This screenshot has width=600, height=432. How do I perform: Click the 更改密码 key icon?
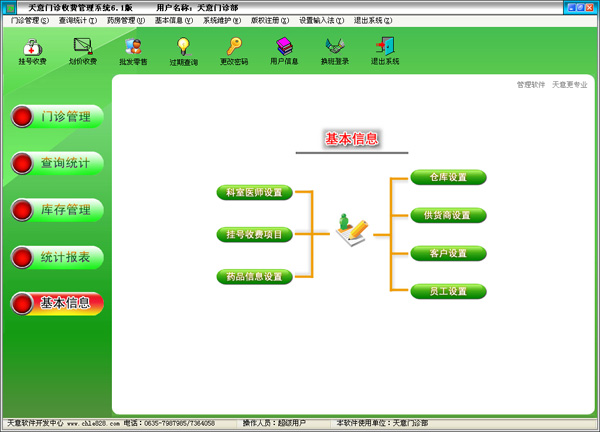[x=234, y=50]
